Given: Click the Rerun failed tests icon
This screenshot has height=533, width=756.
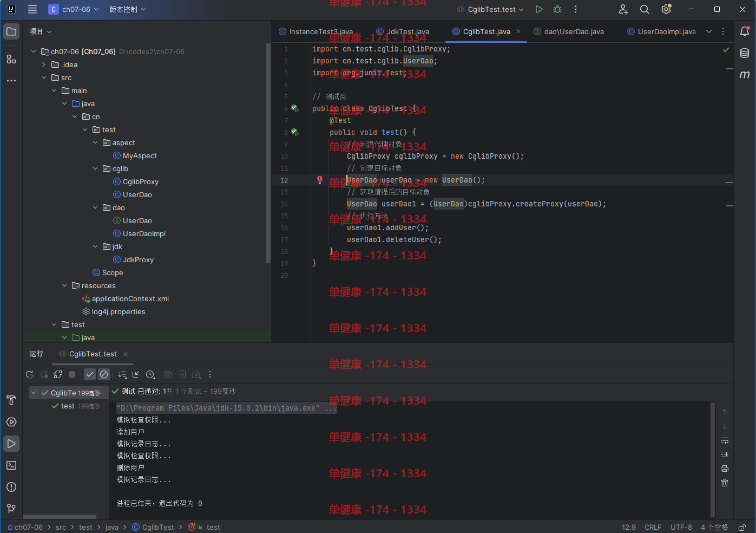Looking at the screenshot, I should coord(44,374).
